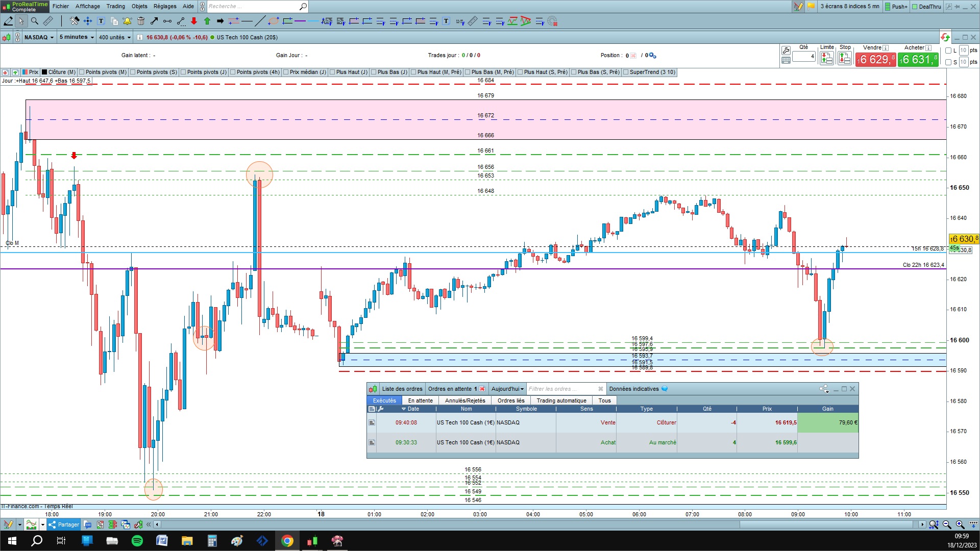980x551 pixels.
Task: Check the L limit points checkbox
Action: tap(948, 51)
